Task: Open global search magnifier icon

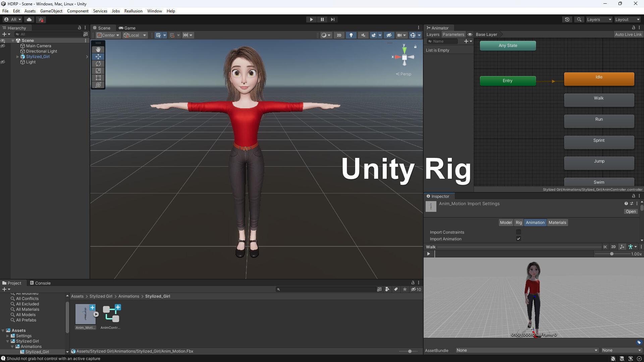Action: pos(579,19)
